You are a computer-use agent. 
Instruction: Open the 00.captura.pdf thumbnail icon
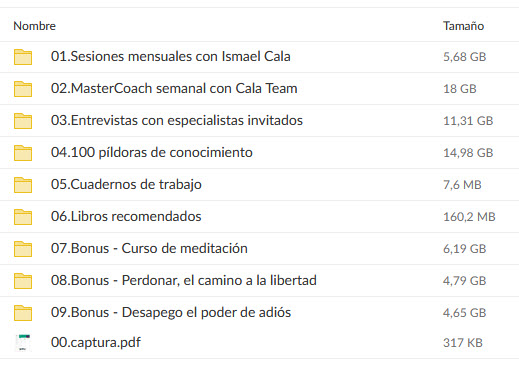click(23, 342)
